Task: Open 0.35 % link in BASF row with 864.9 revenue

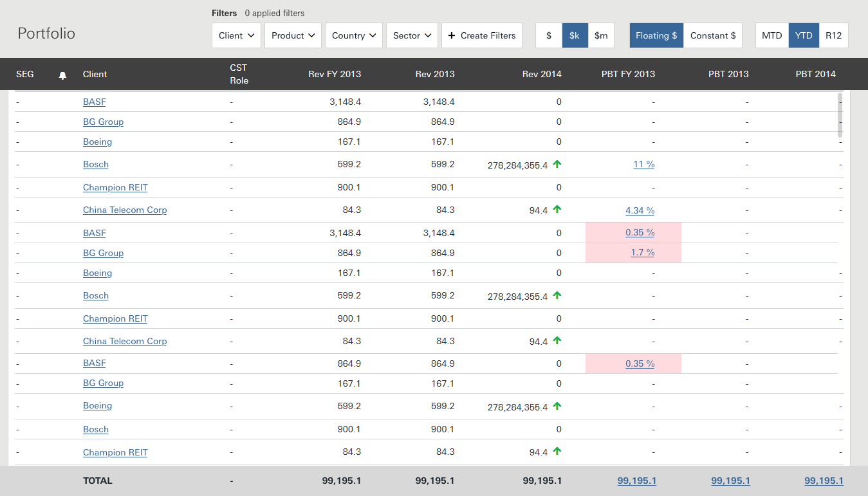Action: pos(640,364)
